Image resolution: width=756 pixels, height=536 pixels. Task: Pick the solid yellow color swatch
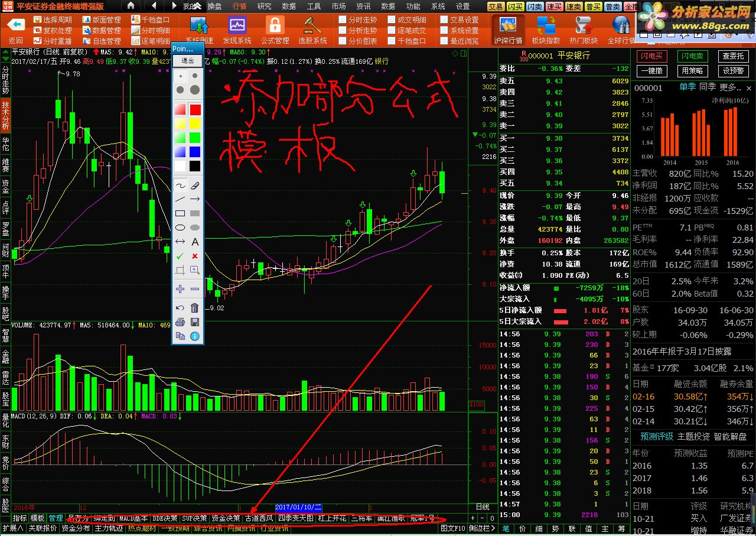195,124
